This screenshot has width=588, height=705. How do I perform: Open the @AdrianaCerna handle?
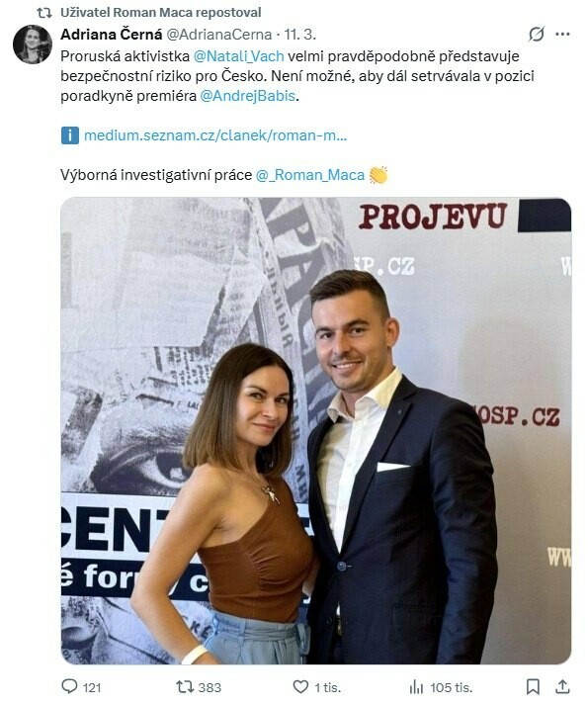pos(219,35)
